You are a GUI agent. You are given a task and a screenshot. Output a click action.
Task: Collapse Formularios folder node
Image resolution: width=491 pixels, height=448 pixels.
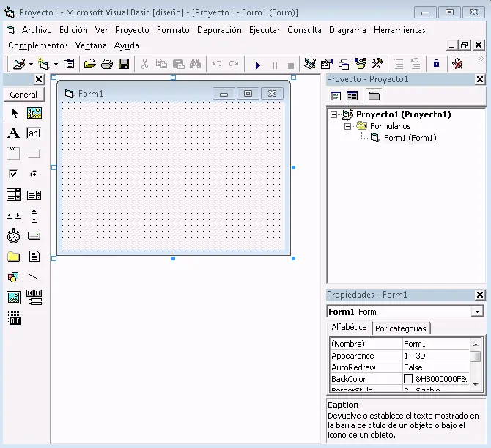(x=347, y=127)
